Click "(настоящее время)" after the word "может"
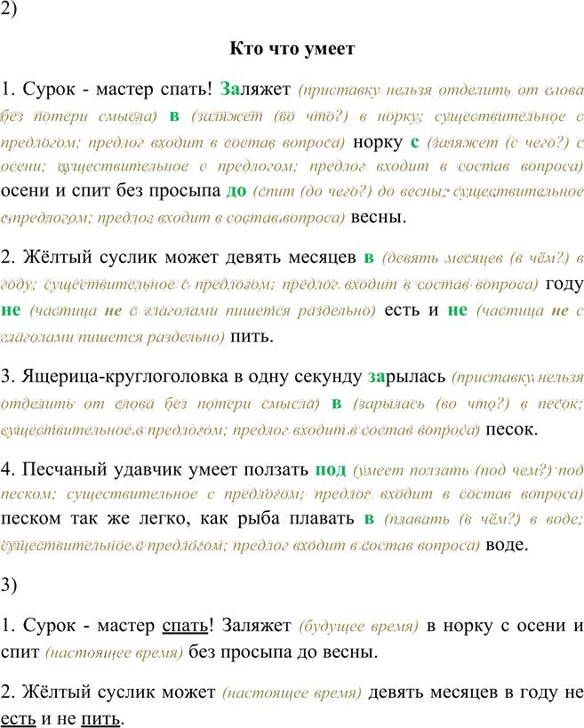The height and width of the screenshot is (728, 584). pyautogui.click(x=292, y=692)
